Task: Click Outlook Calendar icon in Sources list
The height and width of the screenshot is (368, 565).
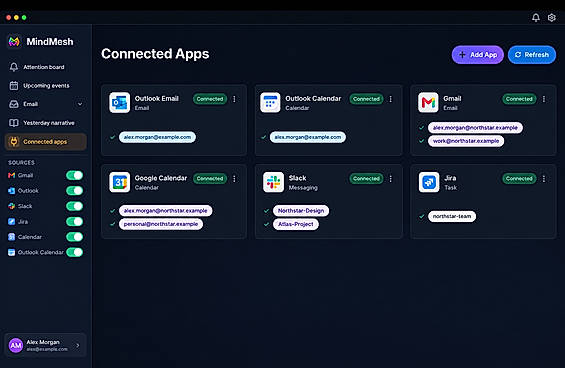Action: pos(12,252)
